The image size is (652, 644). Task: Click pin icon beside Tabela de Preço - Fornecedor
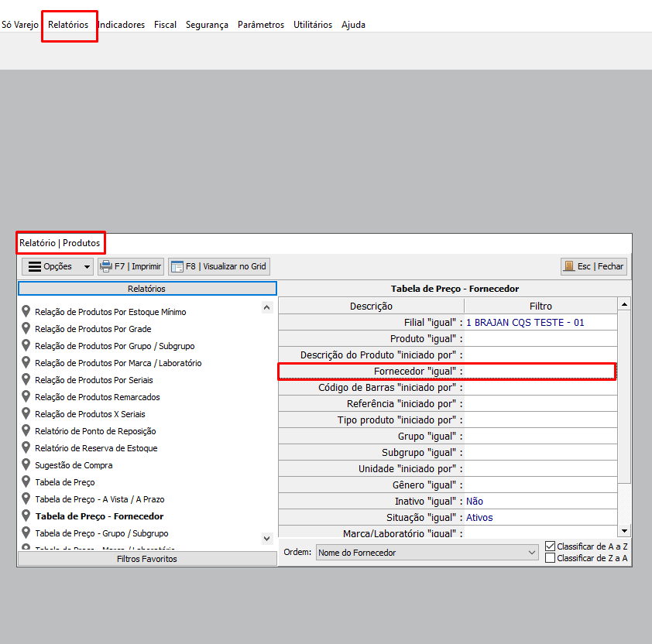click(26, 516)
